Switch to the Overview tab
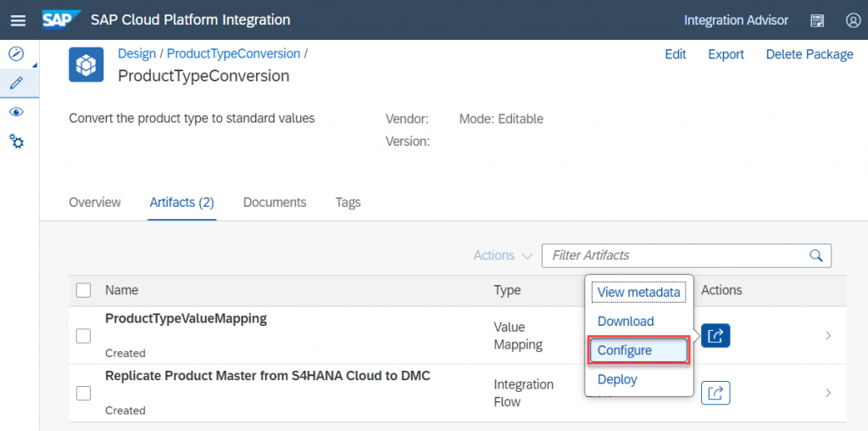Viewport: 868px width, 431px height. click(95, 202)
